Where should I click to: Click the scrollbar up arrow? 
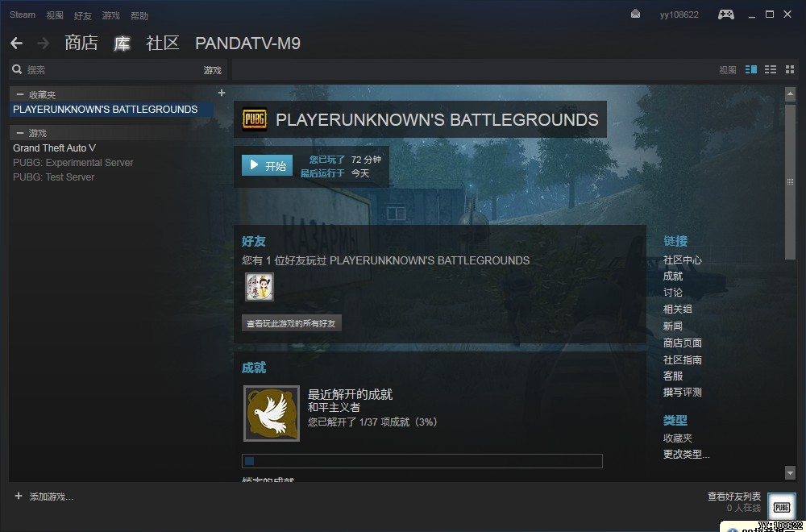[790, 94]
